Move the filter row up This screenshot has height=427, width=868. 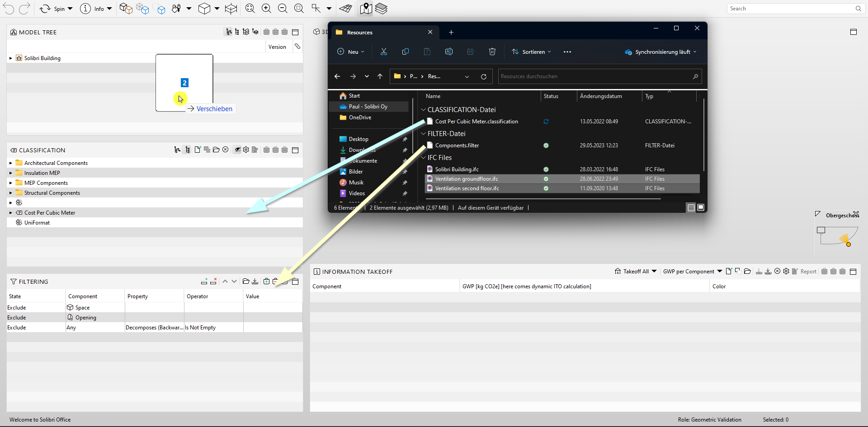(x=225, y=282)
